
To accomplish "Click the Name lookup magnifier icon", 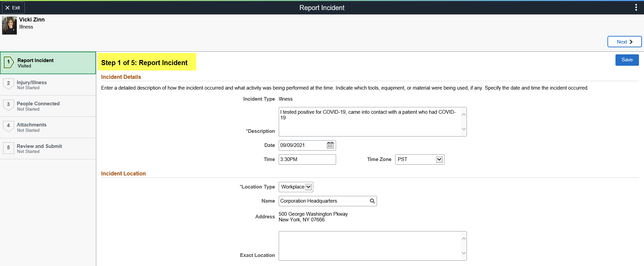I will 372,201.
